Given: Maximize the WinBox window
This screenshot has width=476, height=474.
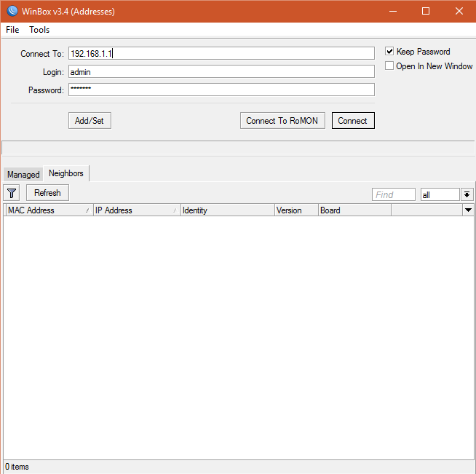Looking at the screenshot, I should (426, 11).
